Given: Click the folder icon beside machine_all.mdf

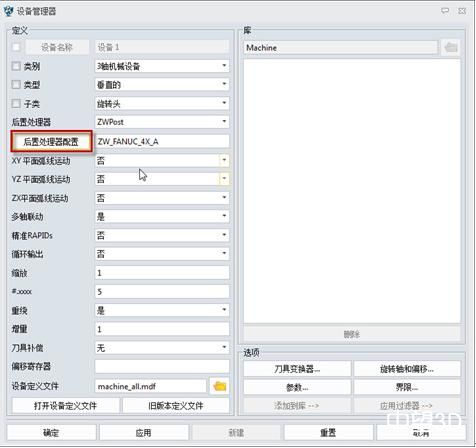Looking at the screenshot, I should (220, 386).
